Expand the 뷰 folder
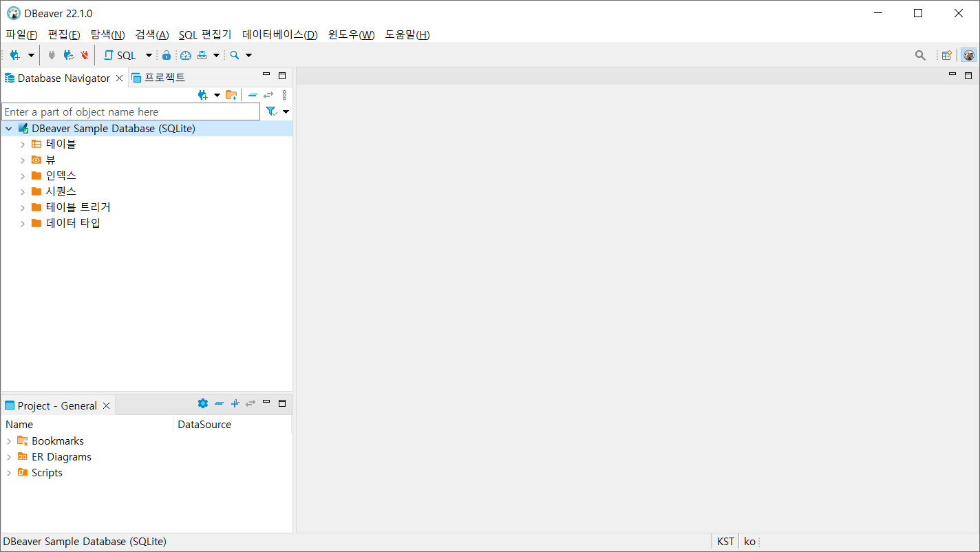This screenshot has height=552, width=980. (x=23, y=160)
